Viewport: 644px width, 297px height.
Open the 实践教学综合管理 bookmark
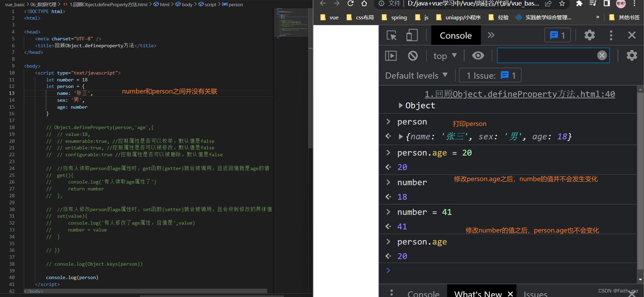tap(543, 17)
